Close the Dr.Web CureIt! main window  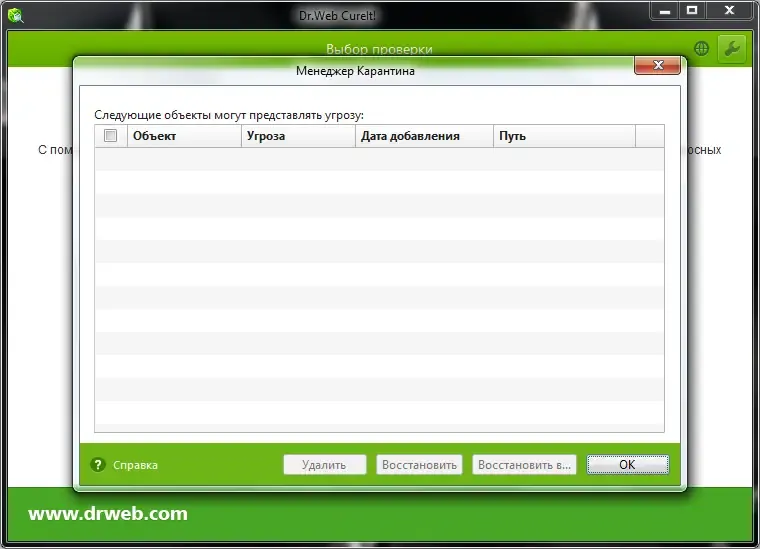[x=729, y=11]
